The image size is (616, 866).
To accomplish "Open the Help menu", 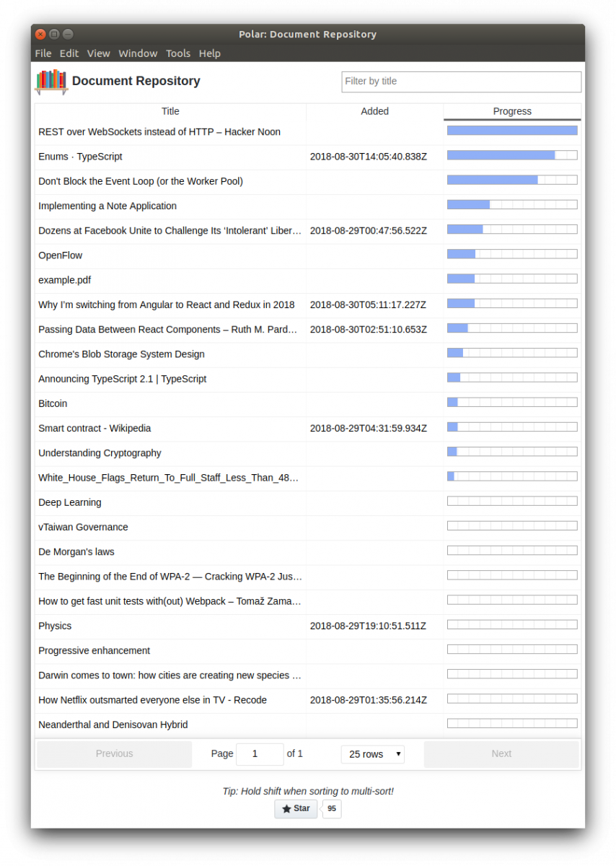I will pyautogui.click(x=210, y=53).
